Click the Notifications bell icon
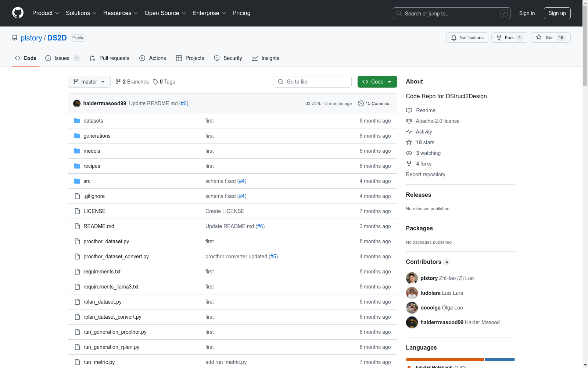 pyautogui.click(x=454, y=38)
